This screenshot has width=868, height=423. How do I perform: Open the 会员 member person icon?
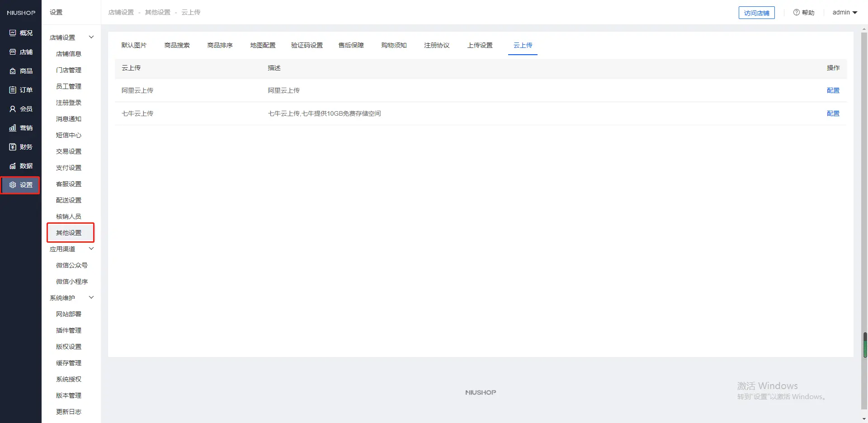tap(13, 109)
